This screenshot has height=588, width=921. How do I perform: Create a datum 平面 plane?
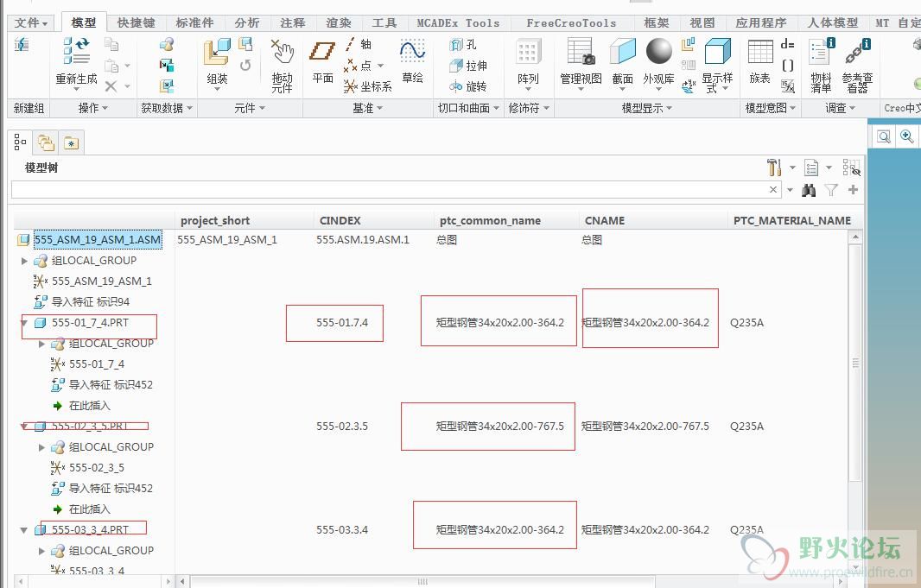(x=322, y=51)
